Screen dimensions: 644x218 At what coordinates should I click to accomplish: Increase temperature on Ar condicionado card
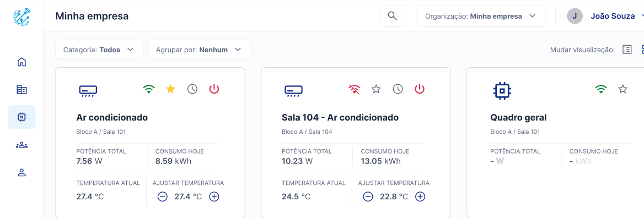[214, 197]
